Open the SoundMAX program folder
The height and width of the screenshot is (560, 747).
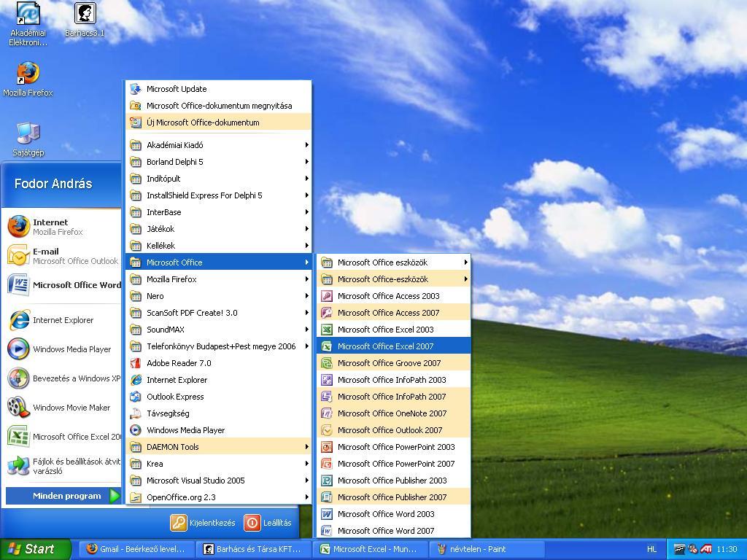coord(219,330)
